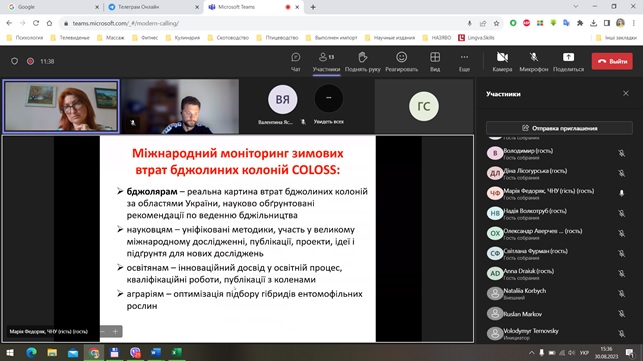This screenshot has width=643, height=361.
Task: Click the muted mic icon for Надія Волкотруб
Action: click(622, 213)
